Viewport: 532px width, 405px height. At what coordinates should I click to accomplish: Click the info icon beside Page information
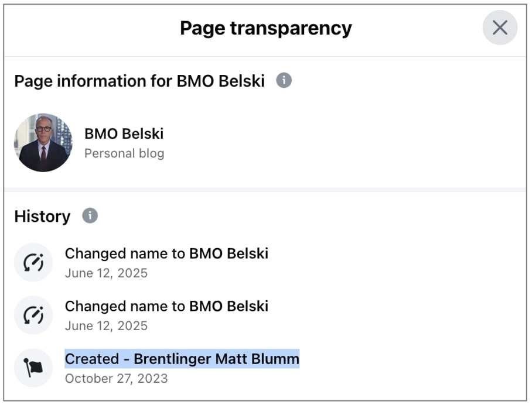point(285,81)
